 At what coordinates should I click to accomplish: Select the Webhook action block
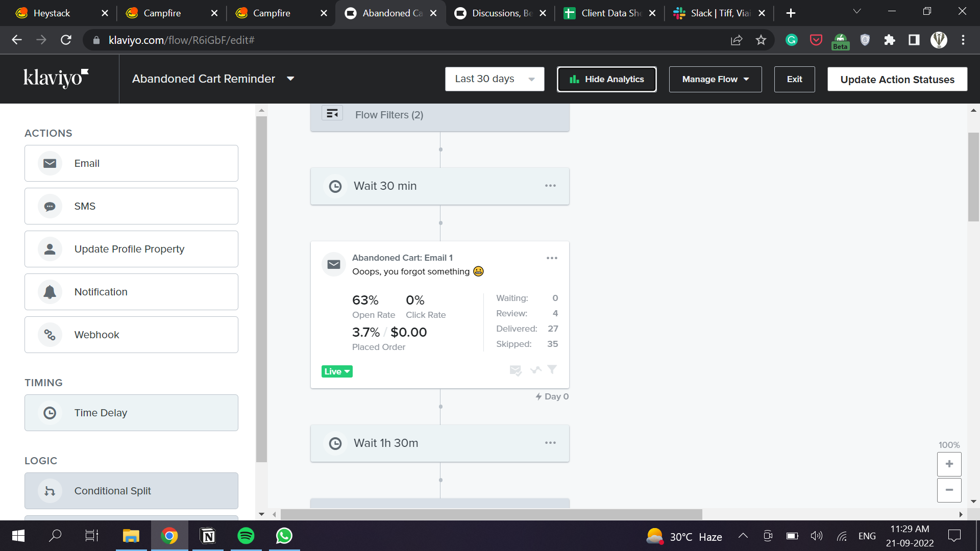tap(131, 335)
